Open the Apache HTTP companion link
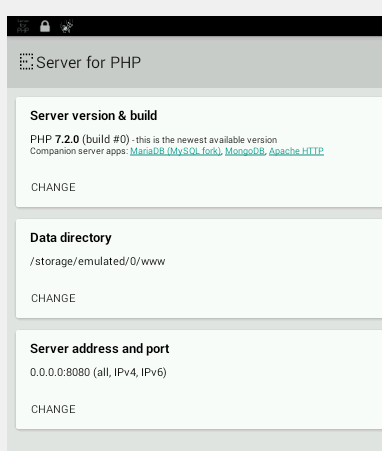382x451 pixels. click(296, 151)
